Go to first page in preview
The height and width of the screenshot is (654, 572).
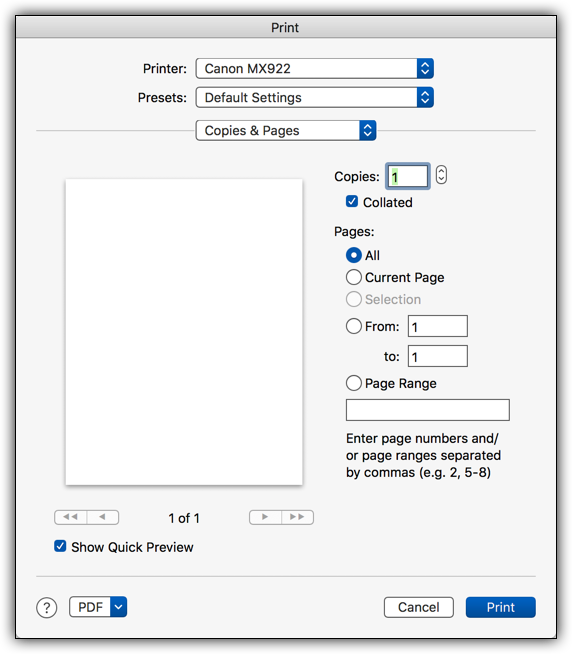(x=71, y=517)
